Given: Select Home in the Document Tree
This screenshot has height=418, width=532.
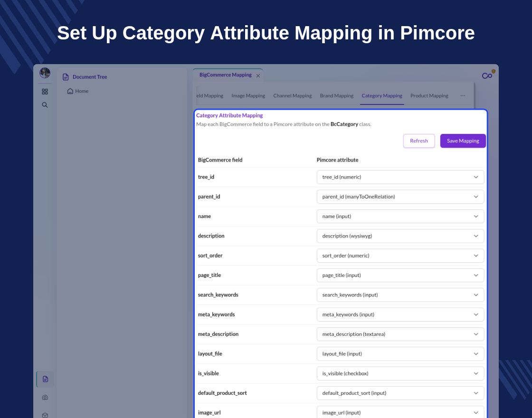Looking at the screenshot, I should [82, 91].
